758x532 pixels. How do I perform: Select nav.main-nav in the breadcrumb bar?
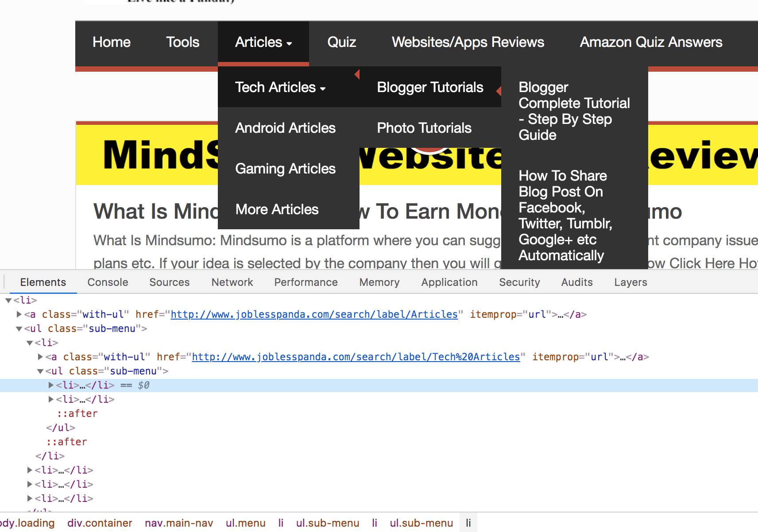click(179, 523)
